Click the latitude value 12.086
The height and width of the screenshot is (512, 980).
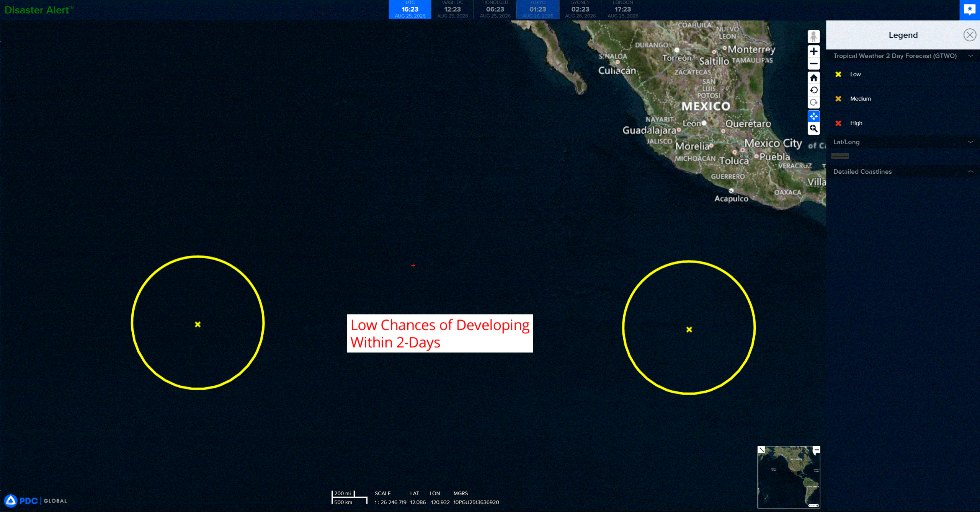coord(418,502)
